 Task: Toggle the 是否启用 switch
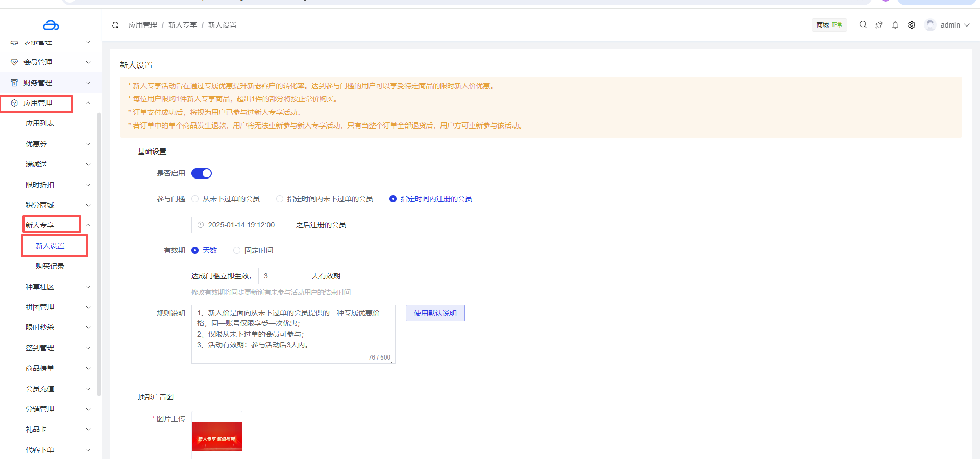202,173
